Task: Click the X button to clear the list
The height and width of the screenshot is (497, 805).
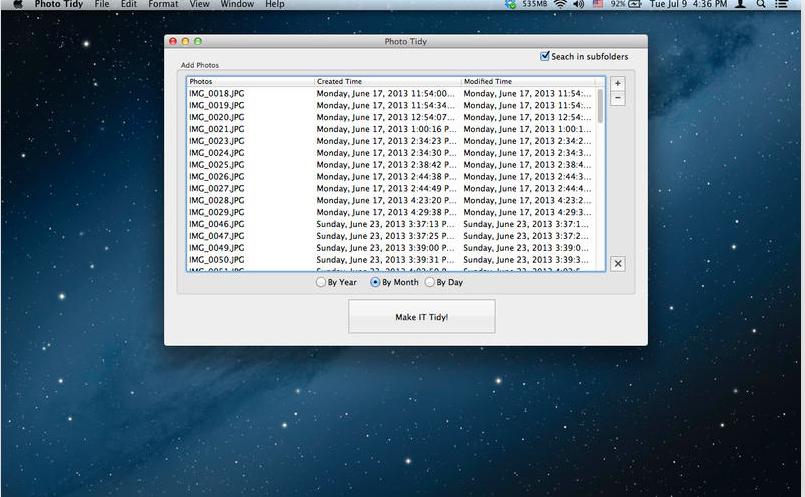Action: [618, 264]
